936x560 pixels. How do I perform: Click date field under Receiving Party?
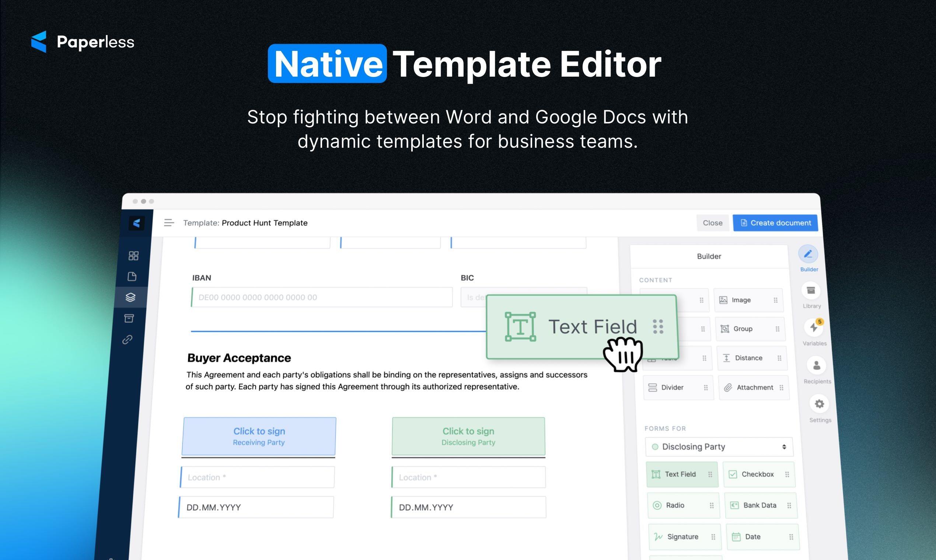(256, 507)
